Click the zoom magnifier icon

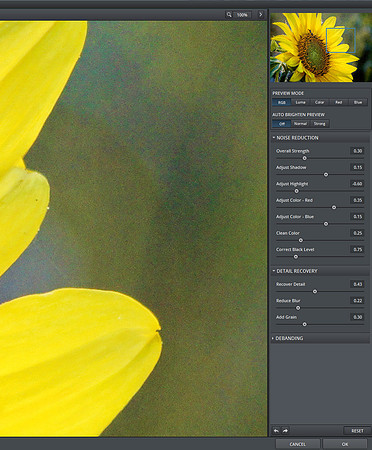pos(229,15)
